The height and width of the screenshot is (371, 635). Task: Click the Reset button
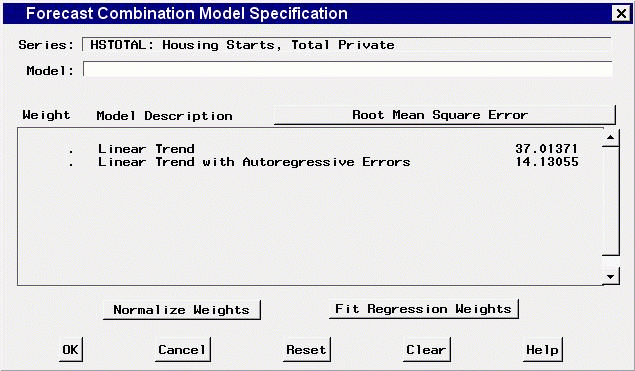click(x=306, y=349)
